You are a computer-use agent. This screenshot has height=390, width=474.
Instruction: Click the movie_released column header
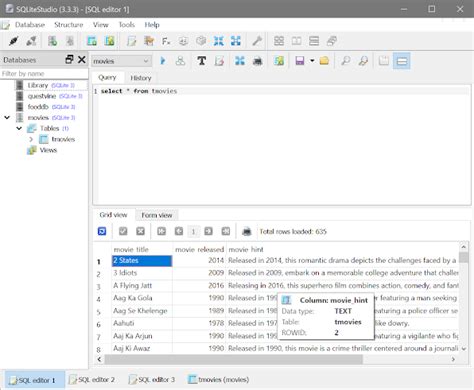[x=199, y=249]
